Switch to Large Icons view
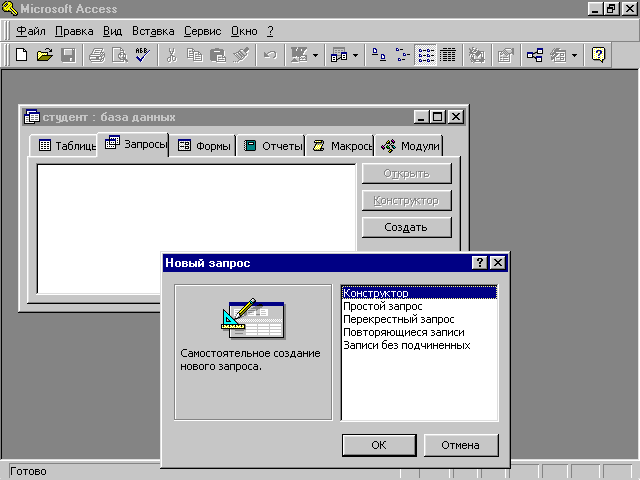640x480 pixels. click(x=379, y=55)
